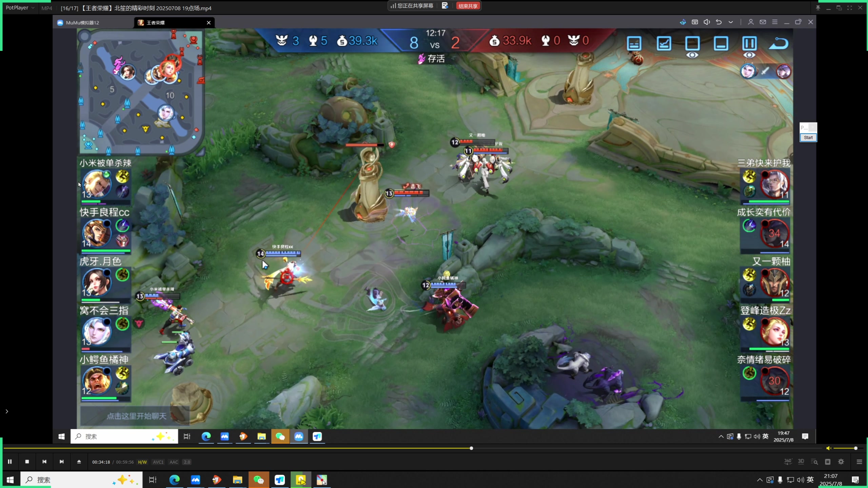
Task: Select player 虎牙.月色 portrait
Action: point(97,282)
